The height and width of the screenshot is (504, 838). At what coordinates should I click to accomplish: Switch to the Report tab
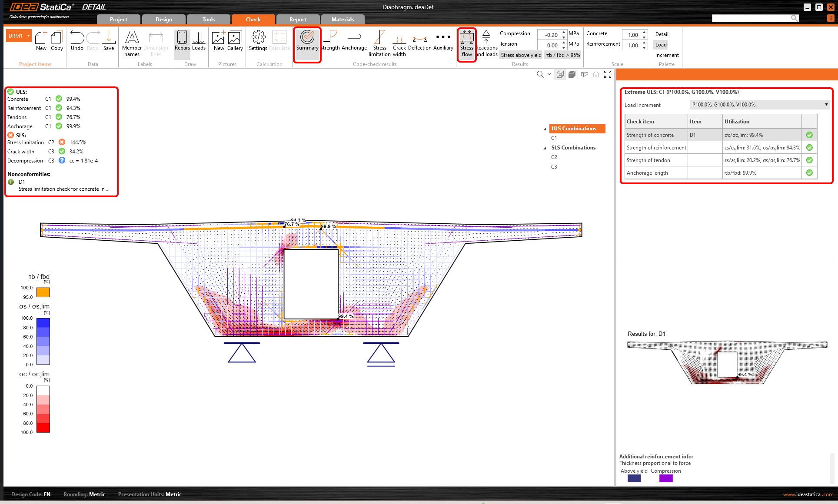(298, 20)
